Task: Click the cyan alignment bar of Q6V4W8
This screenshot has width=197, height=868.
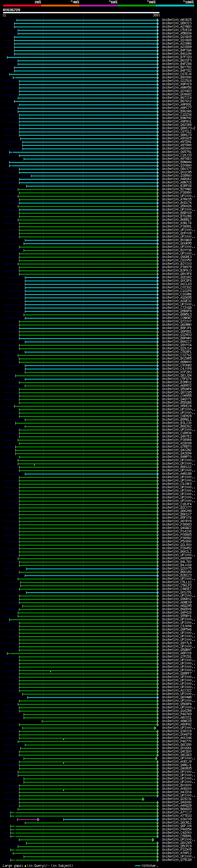Action: tap(93, 697)
